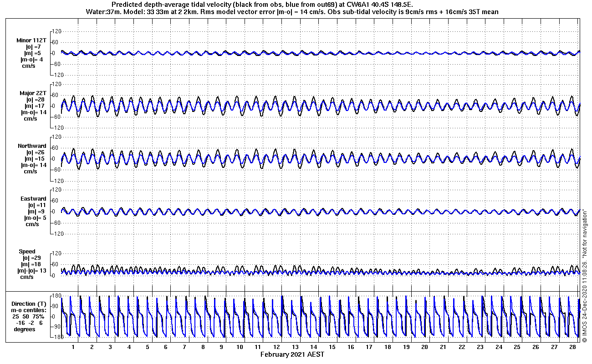
Task: Click the '120' tick of the Minor panel
Action: click(x=57, y=31)
